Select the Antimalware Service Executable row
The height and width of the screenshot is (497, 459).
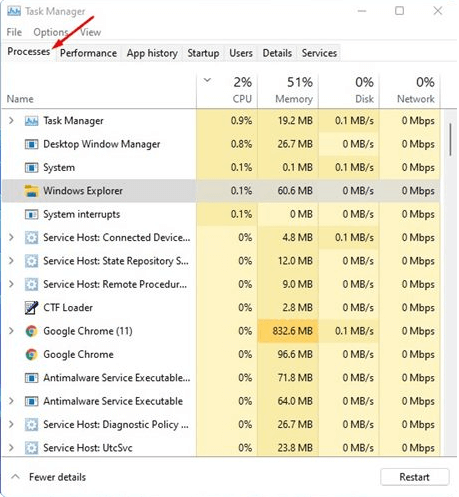(x=221, y=401)
